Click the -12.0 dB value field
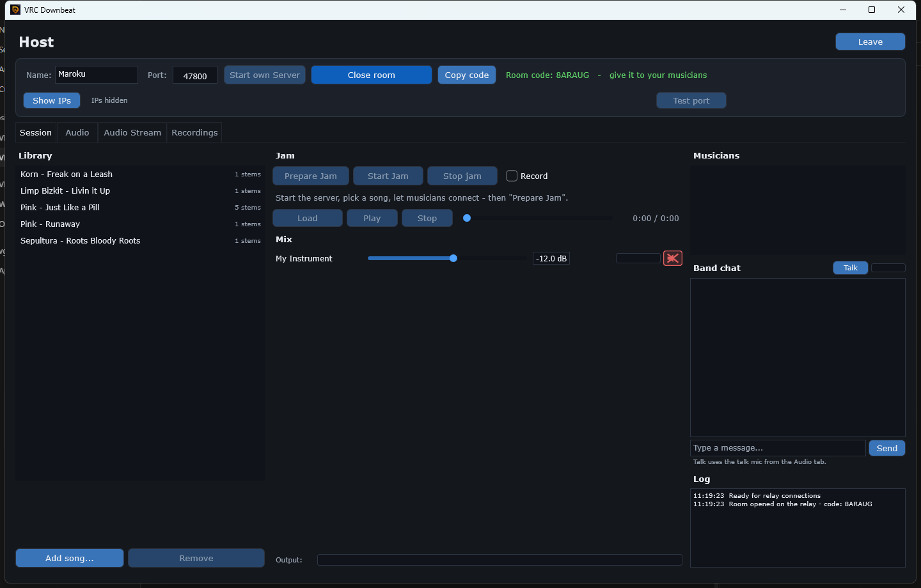This screenshot has height=588, width=921. [551, 258]
